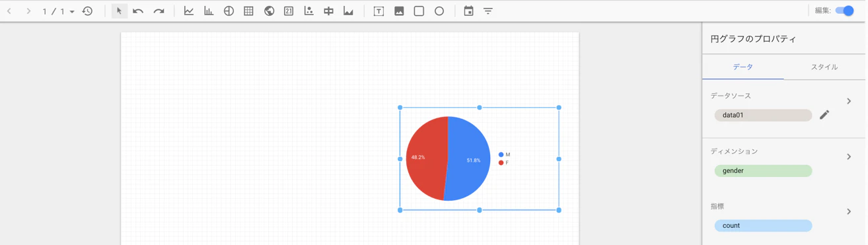The height and width of the screenshot is (245, 868).
Task: Insert an image
Action: [399, 11]
